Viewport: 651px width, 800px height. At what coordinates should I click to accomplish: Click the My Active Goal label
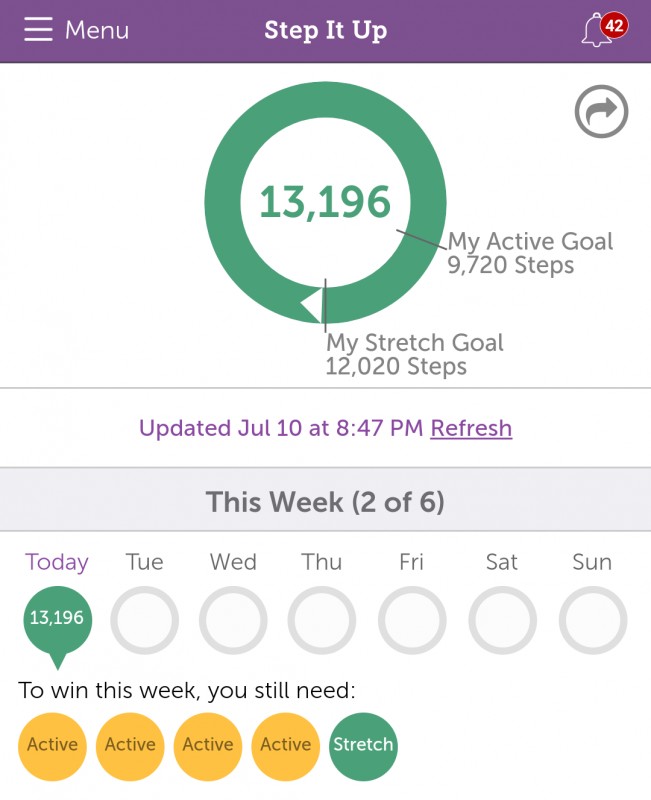pos(530,242)
